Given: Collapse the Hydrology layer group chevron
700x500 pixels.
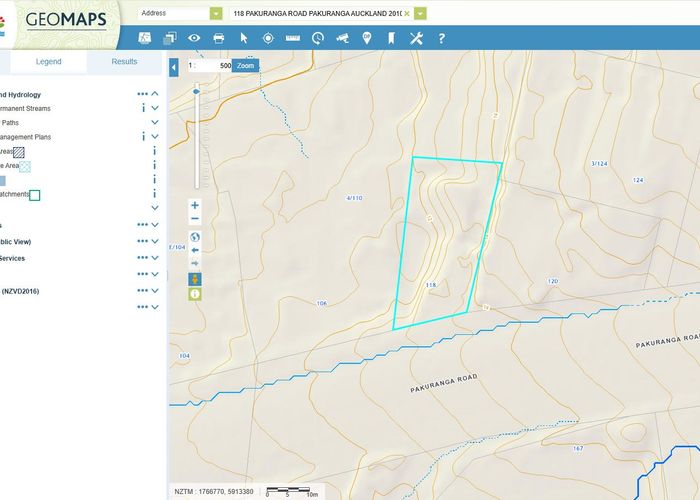Looking at the screenshot, I should 155,94.
